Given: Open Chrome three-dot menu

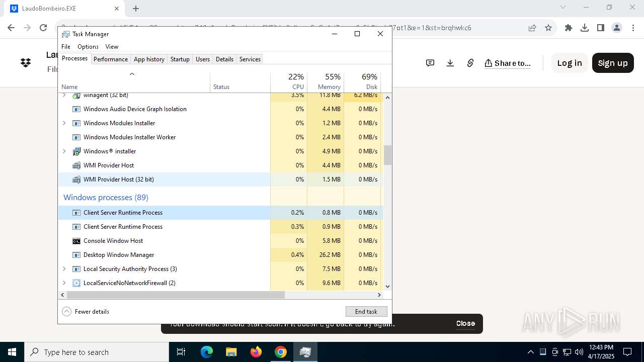Looking at the screenshot, I should click(x=633, y=28).
